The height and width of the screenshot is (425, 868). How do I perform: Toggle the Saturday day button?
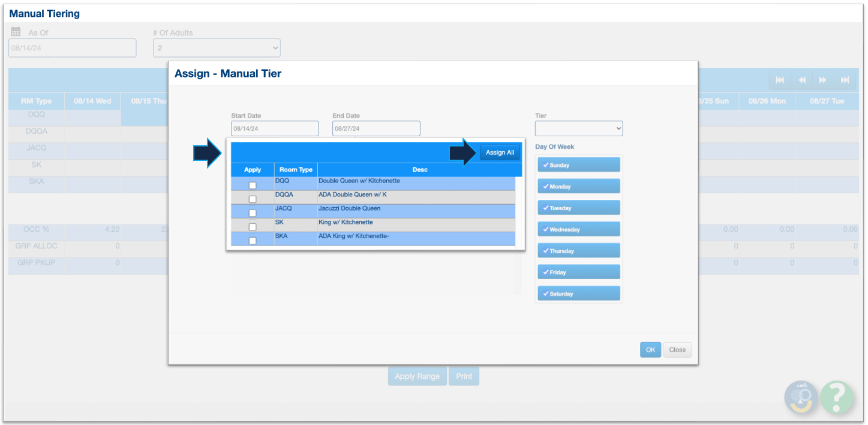[578, 294]
